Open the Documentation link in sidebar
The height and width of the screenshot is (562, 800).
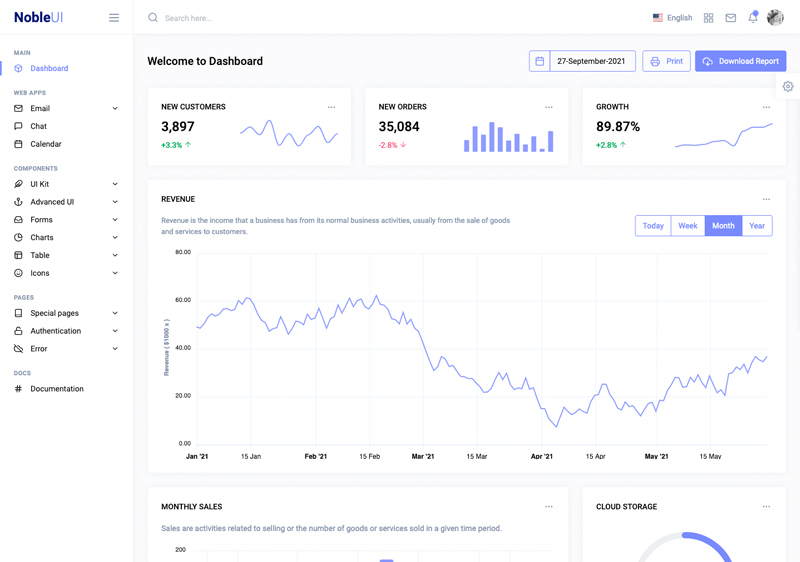[x=56, y=389]
